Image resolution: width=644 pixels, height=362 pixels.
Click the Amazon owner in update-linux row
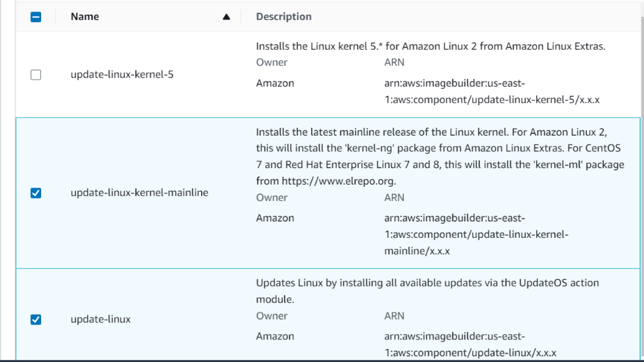275,336
